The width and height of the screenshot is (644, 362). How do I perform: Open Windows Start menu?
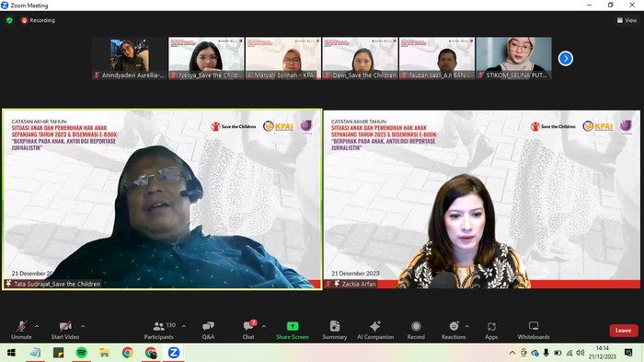11,353
